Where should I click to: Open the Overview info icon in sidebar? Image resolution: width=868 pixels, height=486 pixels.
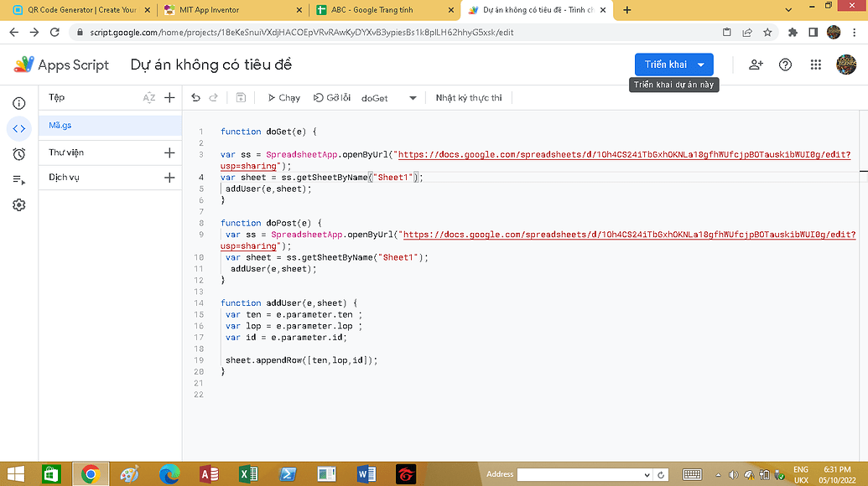18,103
